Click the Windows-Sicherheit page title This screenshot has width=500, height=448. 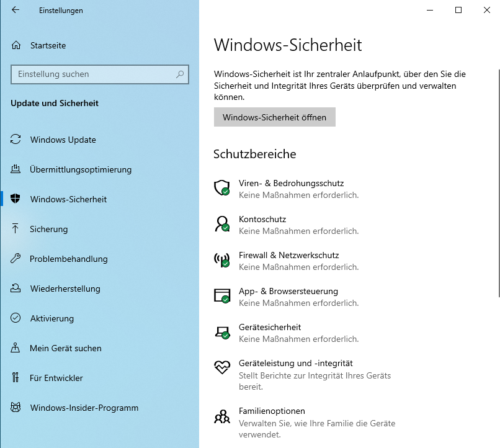click(288, 45)
